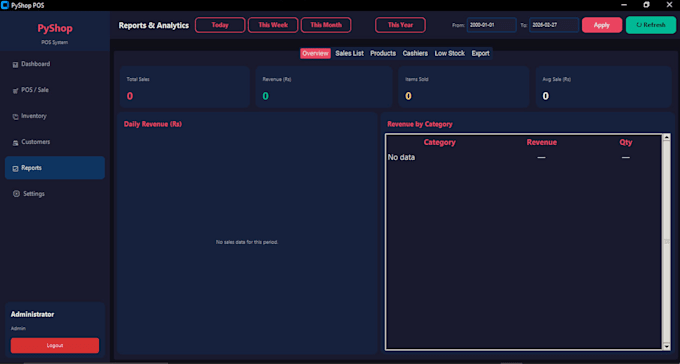Click the From date field
680x364 pixels.
(x=491, y=25)
